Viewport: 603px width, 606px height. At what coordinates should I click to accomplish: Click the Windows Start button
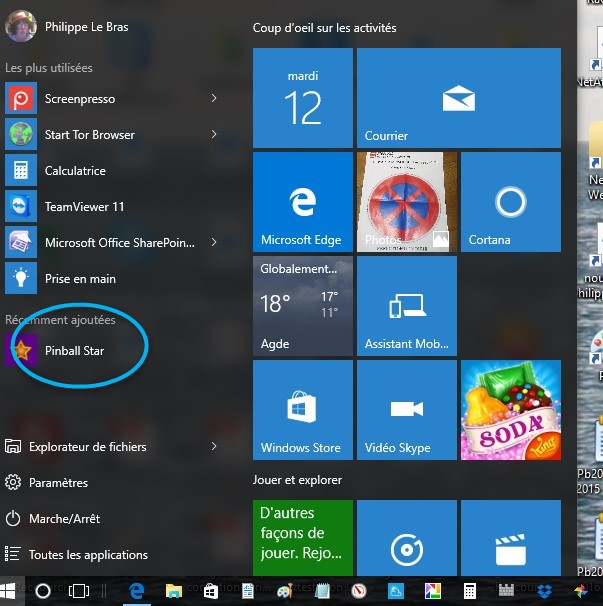point(9,591)
